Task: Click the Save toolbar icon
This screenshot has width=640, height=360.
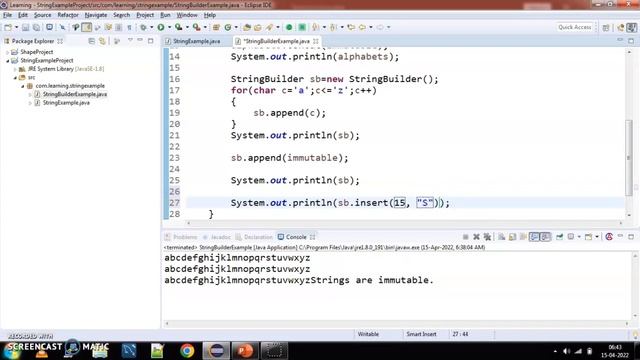Action: pos(25,27)
